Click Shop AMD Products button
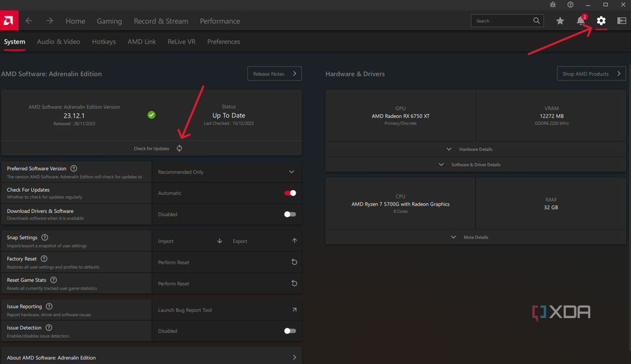Viewport: 631px width, 364px height. pyautogui.click(x=591, y=74)
